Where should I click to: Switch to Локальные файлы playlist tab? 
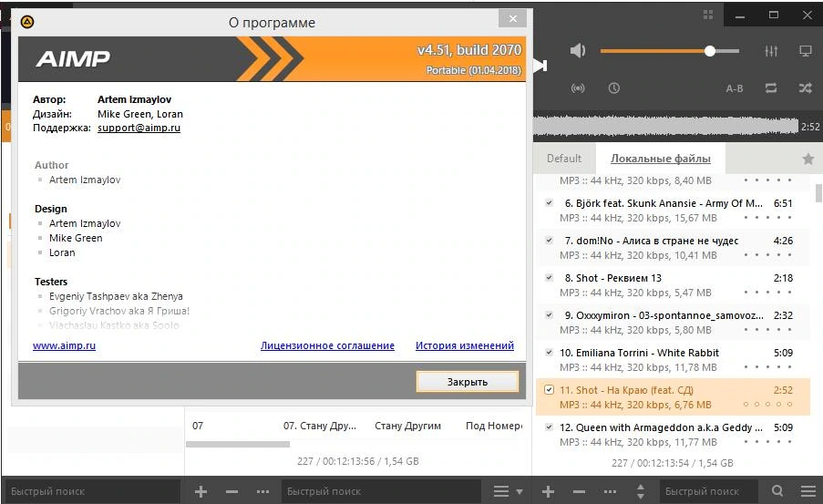(660, 159)
